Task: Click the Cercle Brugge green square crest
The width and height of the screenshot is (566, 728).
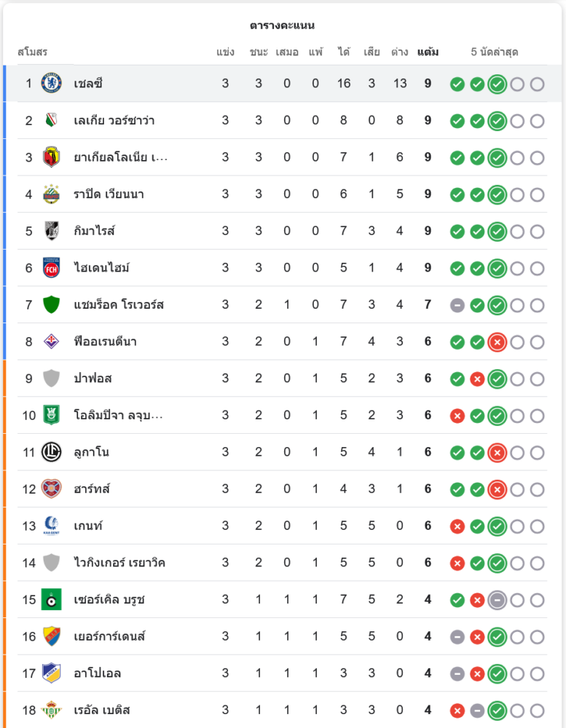Action: (x=52, y=599)
